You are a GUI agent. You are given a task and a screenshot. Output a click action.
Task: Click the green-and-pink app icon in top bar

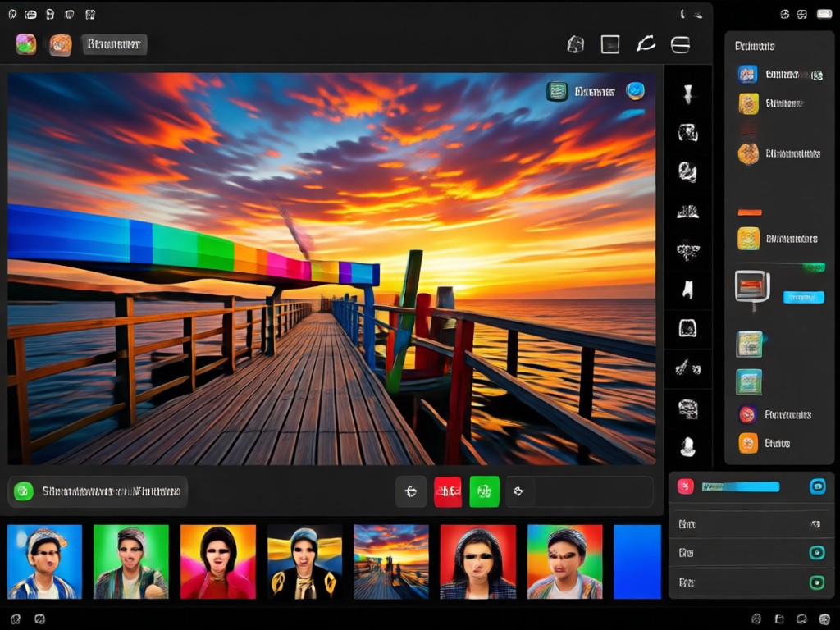pos(25,44)
